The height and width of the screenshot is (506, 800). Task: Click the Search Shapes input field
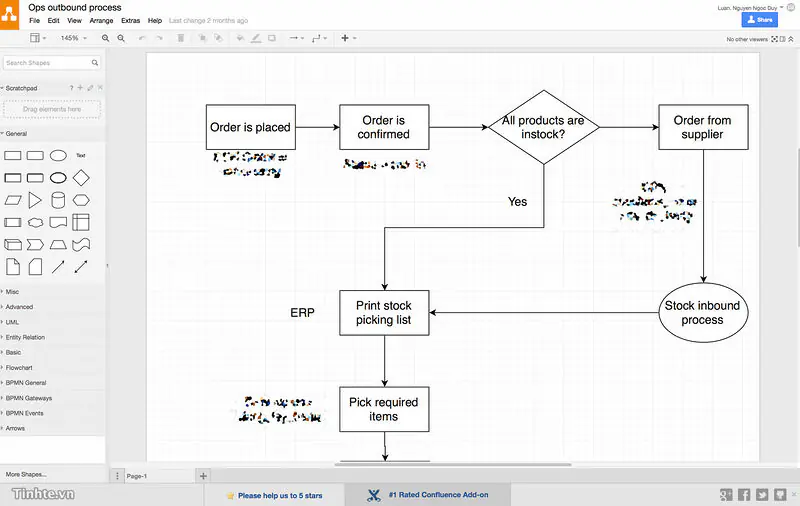[x=52, y=63]
